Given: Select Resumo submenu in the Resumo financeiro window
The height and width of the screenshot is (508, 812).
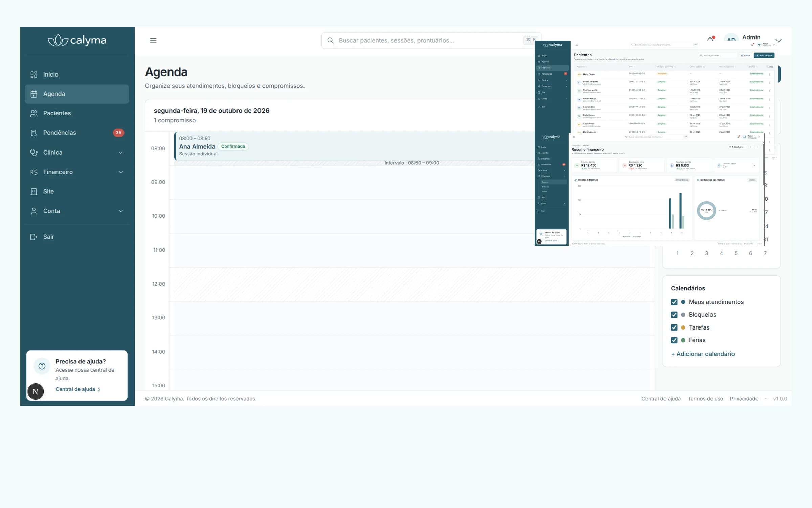Looking at the screenshot, I should tap(553, 182).
